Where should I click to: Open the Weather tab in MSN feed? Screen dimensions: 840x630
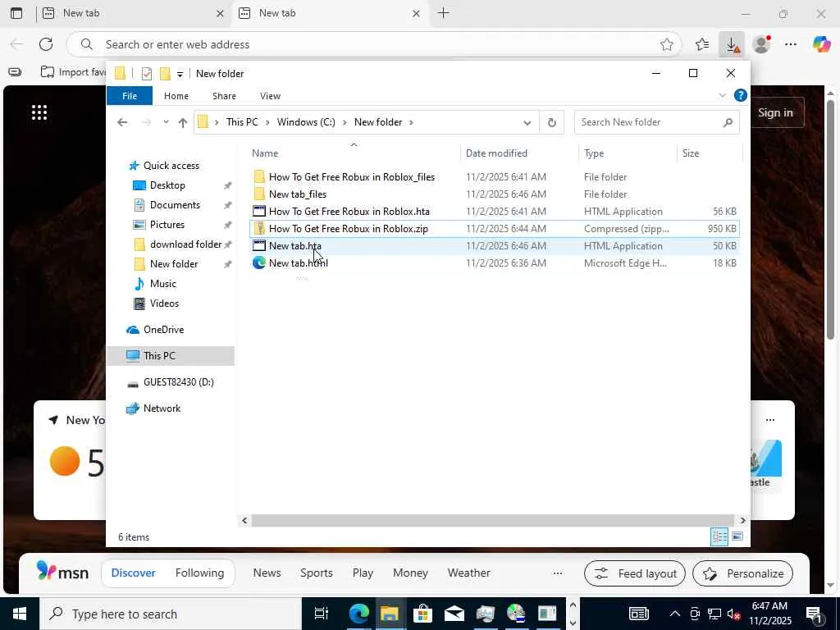coord(468,573)
